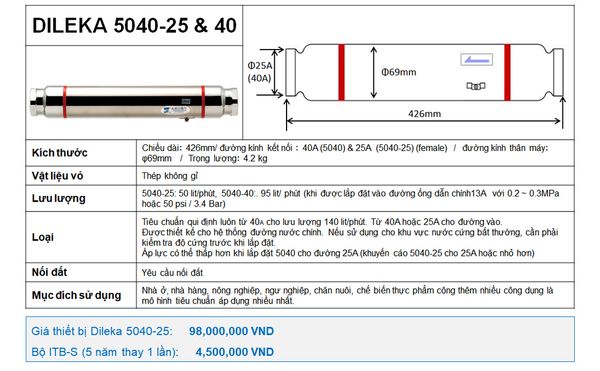Select the Yêu cầu nối đất cell
Viewport: 600px width, 371px height.
[172, 273]
